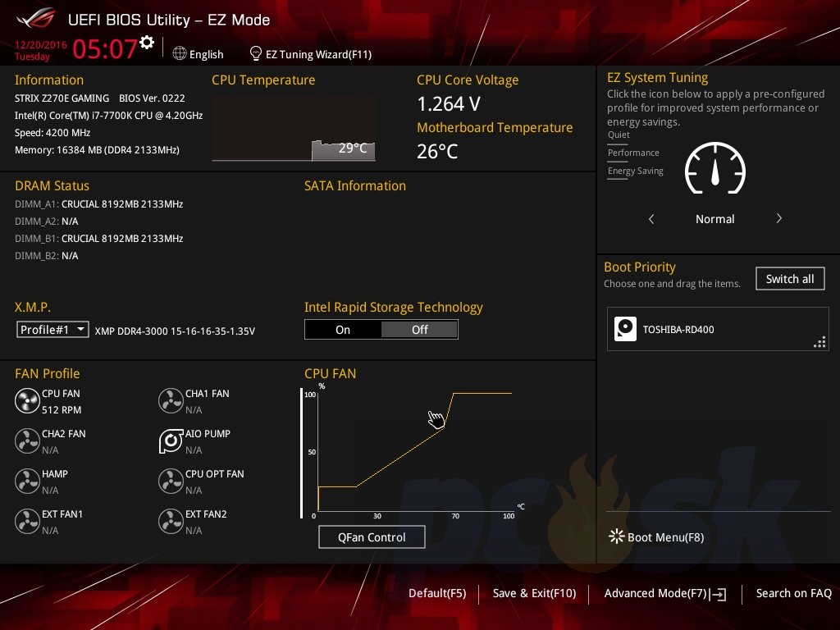This screenshot has height=630, width=840.
Task: Click the EZ Tuning Wizard lightbulb icon
Action: [x=256, y=53]
